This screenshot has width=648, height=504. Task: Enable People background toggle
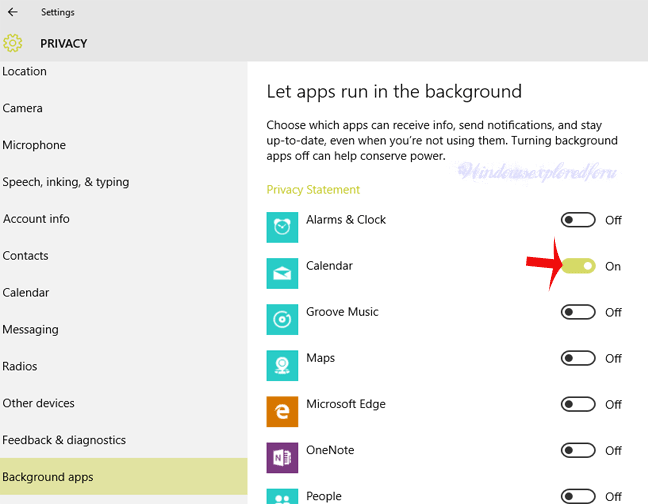578,496
